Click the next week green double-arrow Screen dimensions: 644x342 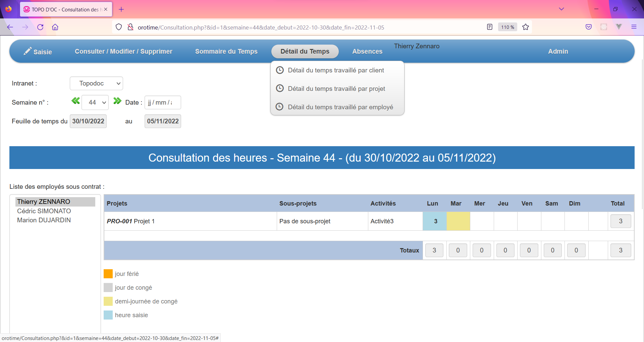pos(117,101)
